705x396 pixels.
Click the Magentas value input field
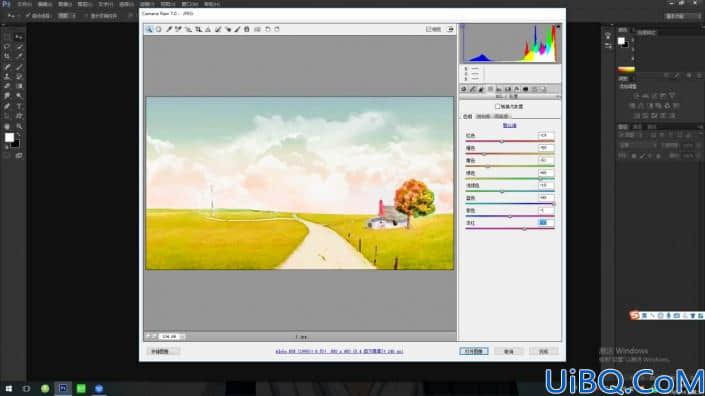[x=545, y=223]
